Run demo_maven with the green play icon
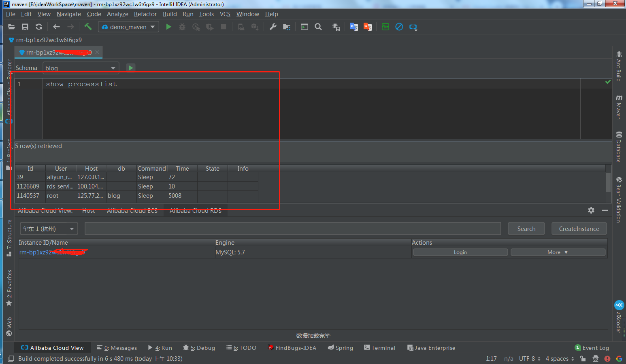This screenshot has height=364, width=626. coord(169,27)
